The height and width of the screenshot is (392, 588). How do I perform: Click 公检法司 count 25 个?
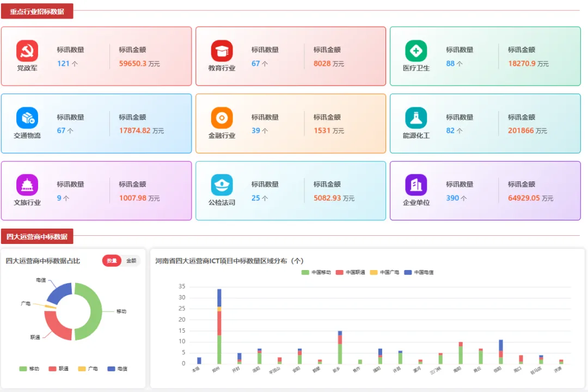click(260, 198)
